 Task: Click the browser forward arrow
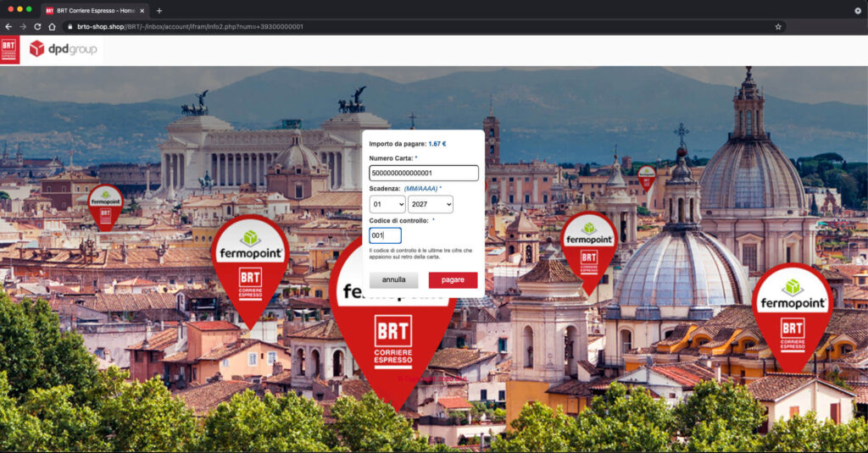(23, 27)
